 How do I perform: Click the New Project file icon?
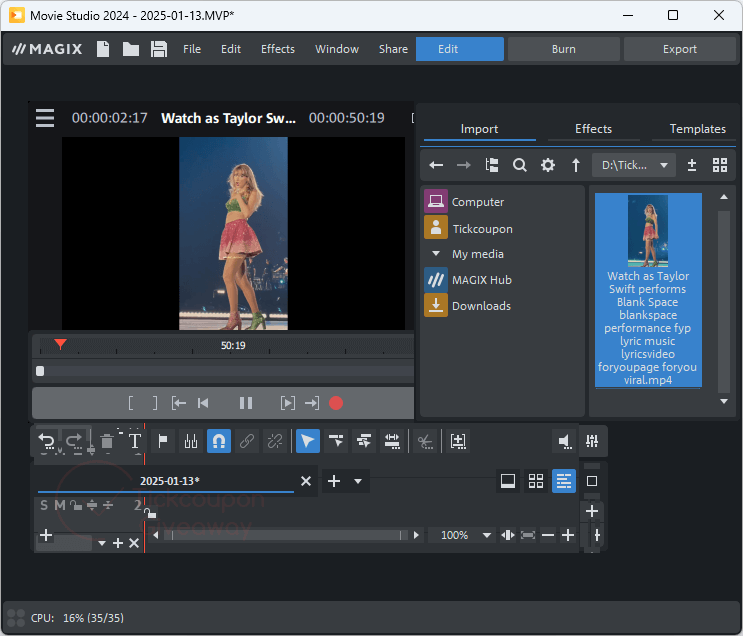coord(103,49)
